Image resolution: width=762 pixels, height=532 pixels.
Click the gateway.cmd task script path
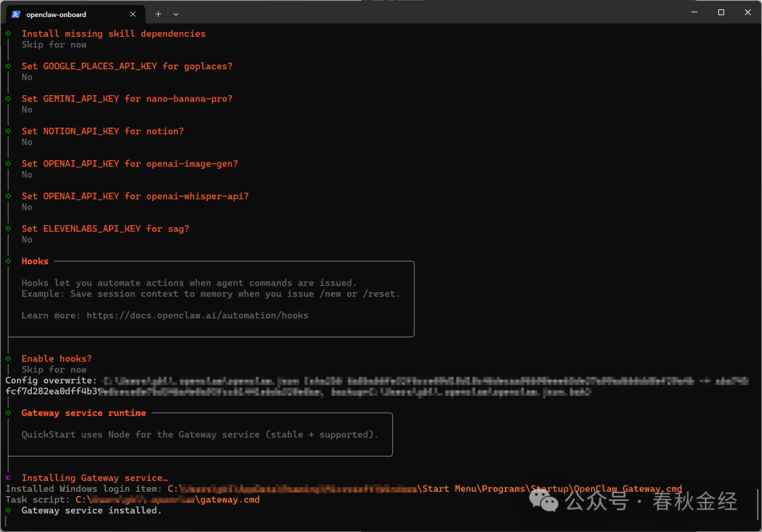(229, 500)
